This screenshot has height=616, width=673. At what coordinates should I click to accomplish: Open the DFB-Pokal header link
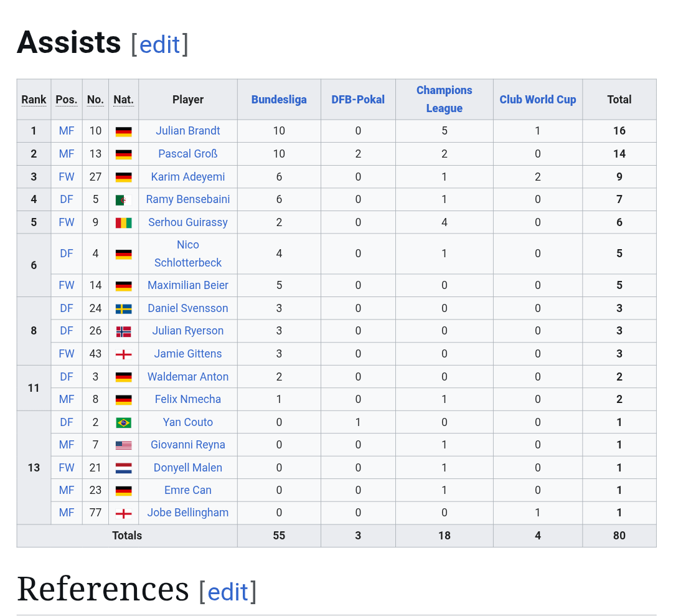pyautogui.click(x=358, y=100)
